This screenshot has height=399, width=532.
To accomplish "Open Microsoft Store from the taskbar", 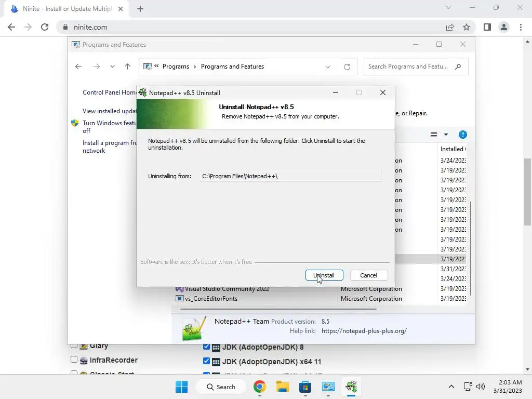I will coord(305,387).
